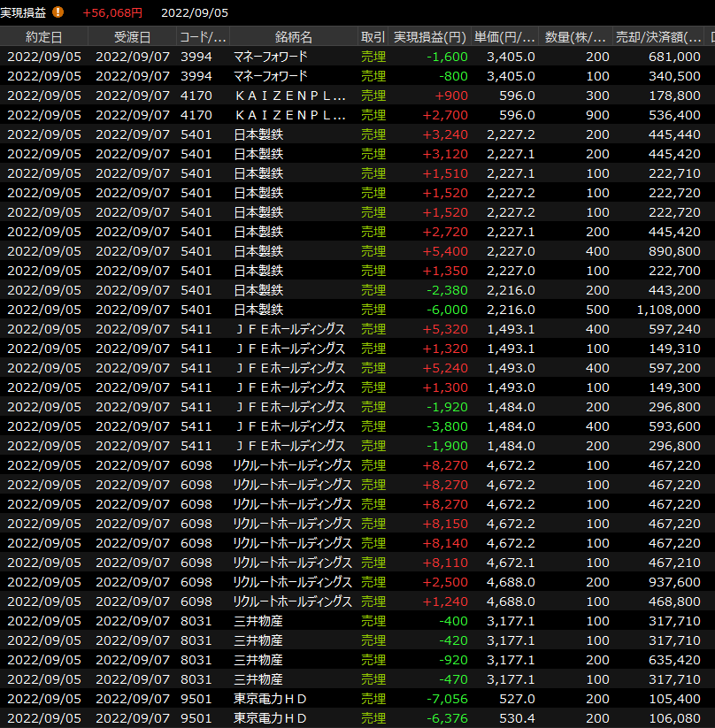The height and width of the screenshot is (728, 715).
Task: Select the JFEホールディングス row with -3,800
Action: [354, 426]
